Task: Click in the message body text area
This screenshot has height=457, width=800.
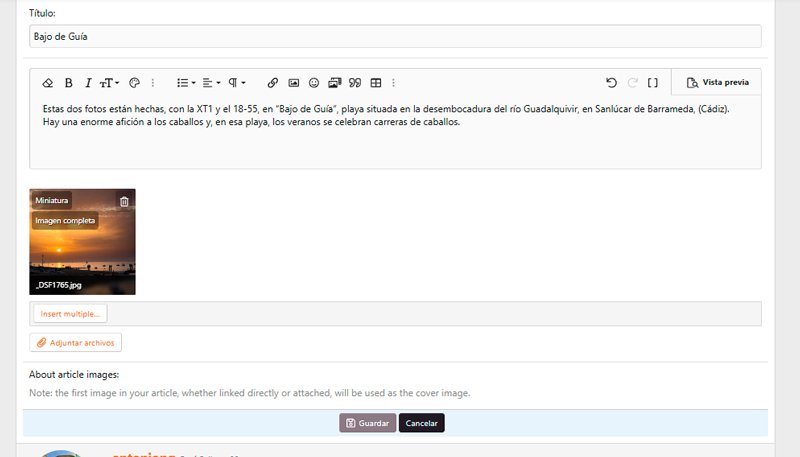Action: [395, 132]
